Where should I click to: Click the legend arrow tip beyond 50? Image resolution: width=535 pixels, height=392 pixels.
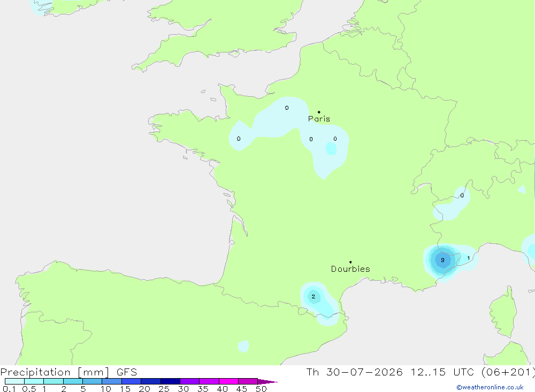[268, 381]
